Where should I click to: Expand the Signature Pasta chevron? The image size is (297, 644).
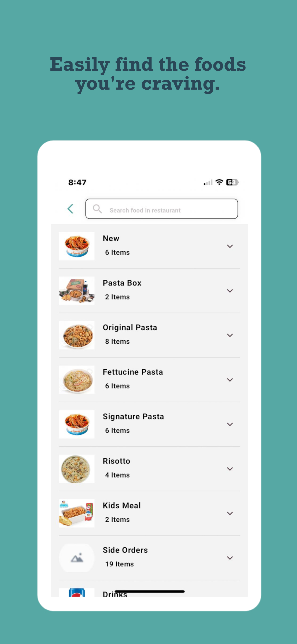click(230, 424)
